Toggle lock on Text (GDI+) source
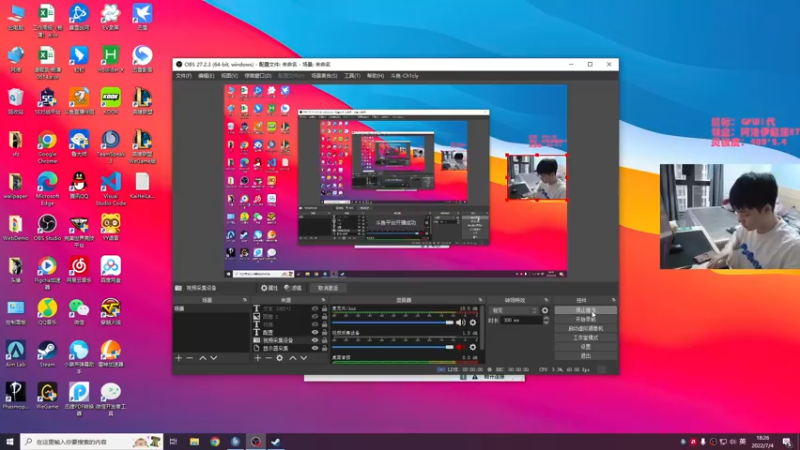 point(324,309)
